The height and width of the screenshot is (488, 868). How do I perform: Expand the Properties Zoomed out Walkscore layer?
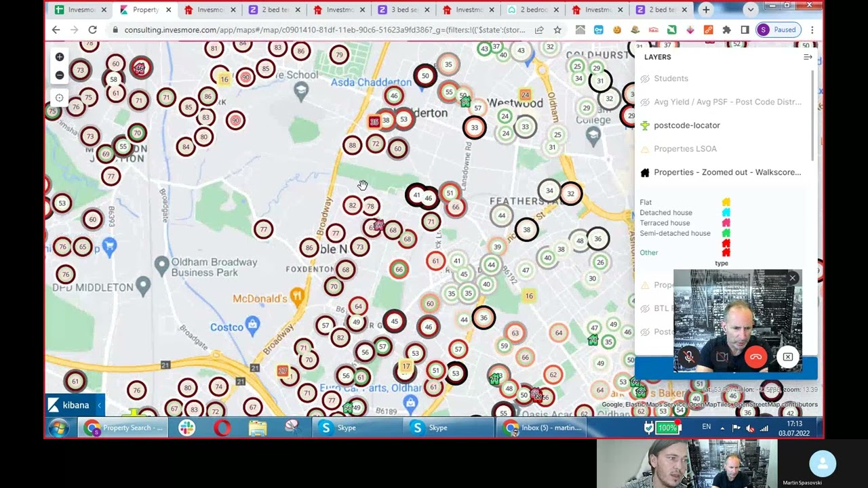click(x=727, y=172)
